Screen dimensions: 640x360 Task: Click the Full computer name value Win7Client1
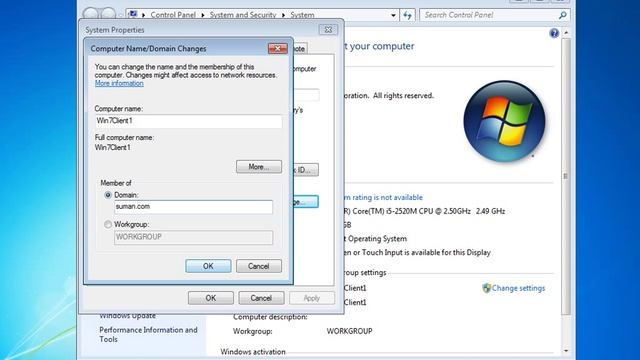[113, 148]
